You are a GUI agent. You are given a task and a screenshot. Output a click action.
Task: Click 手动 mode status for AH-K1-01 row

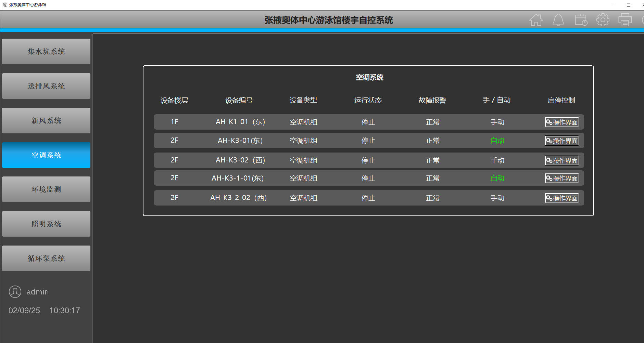497,122
